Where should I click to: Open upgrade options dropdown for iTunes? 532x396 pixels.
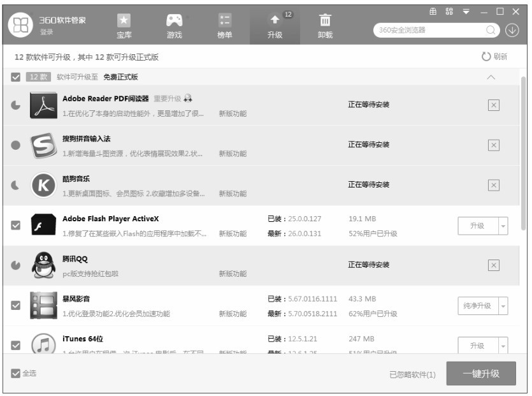pyautogui.click(x=503, y=346)
